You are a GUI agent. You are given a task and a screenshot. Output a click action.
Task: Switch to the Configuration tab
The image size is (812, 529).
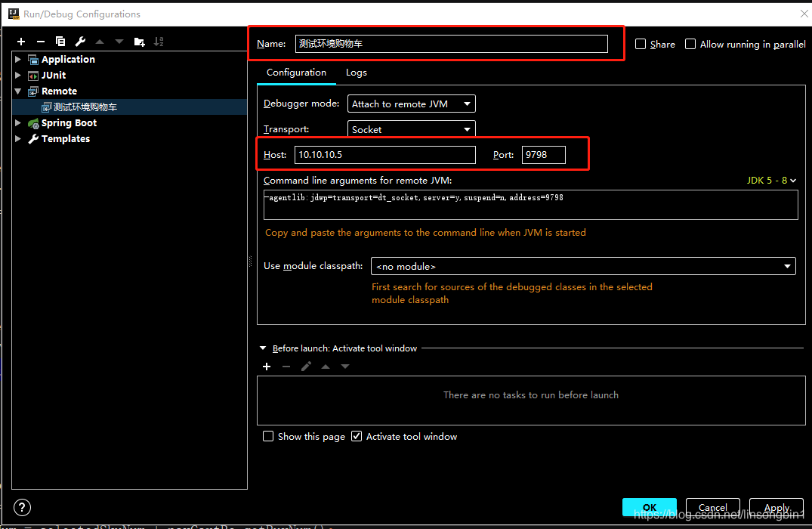point(296,73)
